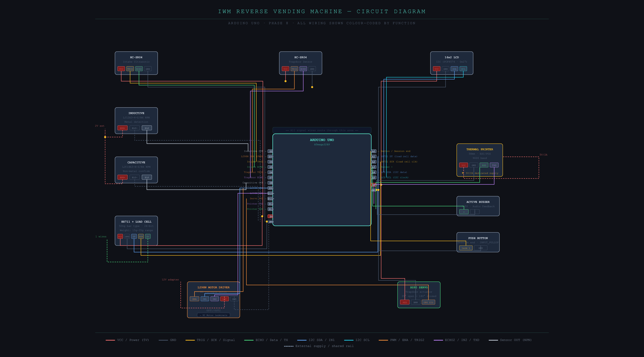This screenshot has height=357, width=644.
Task: Click VCC / Power (5V) legend swatch
Action: (110, 340)
